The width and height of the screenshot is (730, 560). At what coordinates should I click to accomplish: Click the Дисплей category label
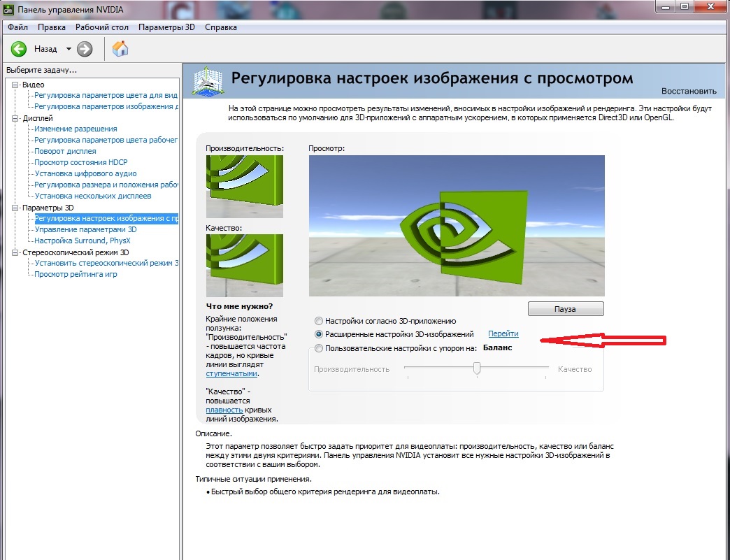coord(38,118)
